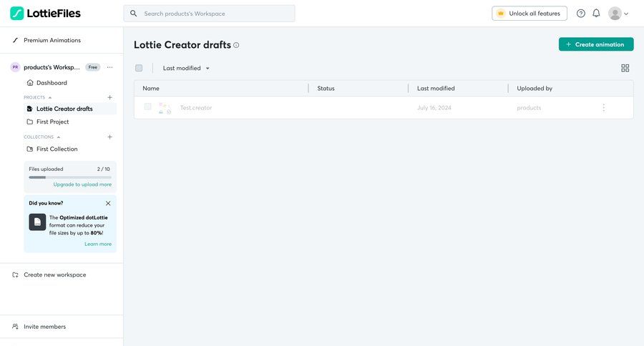Viewport: 644px width, 346px height.
Task: Click the crown icon in Unlock all features
Action: tap(501, 14)
